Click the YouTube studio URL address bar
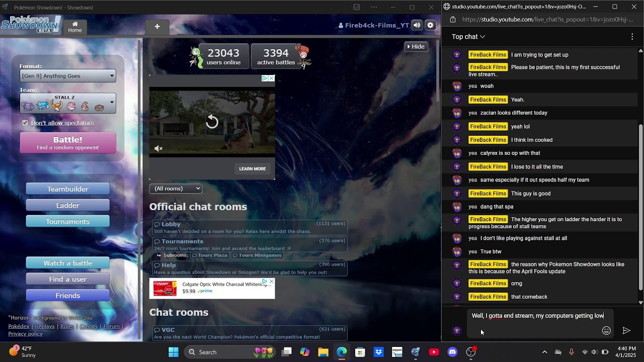This screenshot has height=362, width=644. (x=548, y=20)
